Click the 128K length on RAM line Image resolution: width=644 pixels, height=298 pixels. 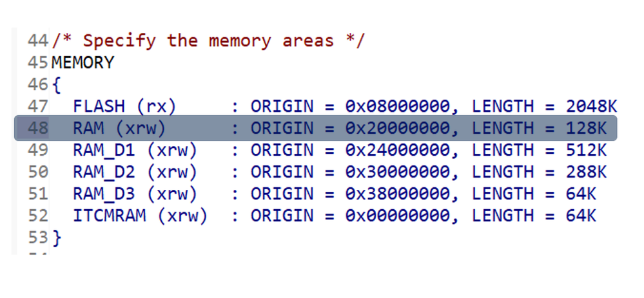click(586, 128)
